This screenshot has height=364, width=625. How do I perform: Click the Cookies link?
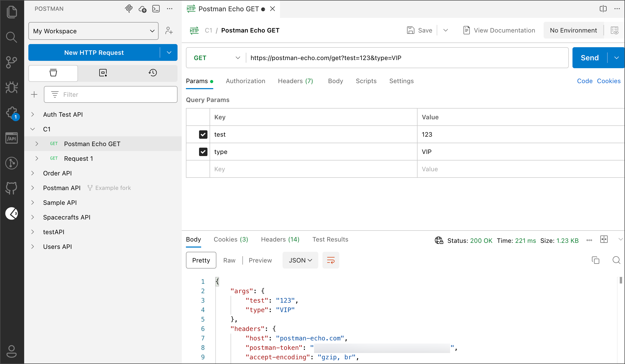click(x=608, y=81)
